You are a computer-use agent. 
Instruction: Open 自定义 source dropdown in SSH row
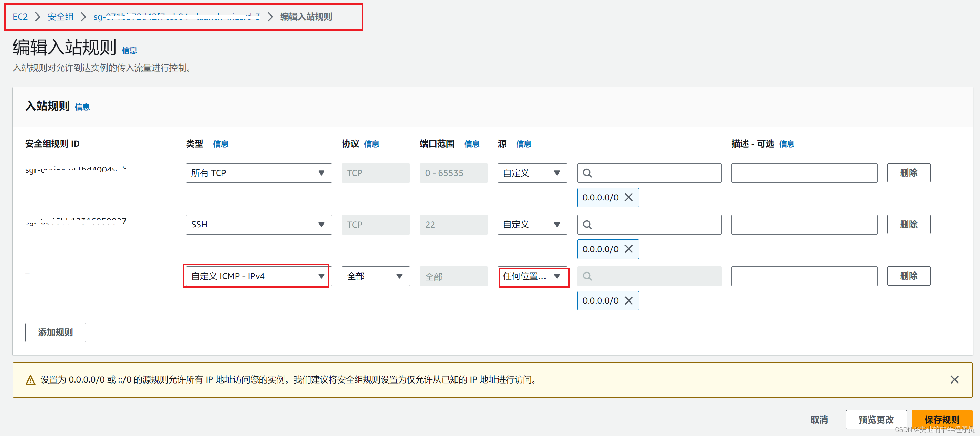(532, 225)
